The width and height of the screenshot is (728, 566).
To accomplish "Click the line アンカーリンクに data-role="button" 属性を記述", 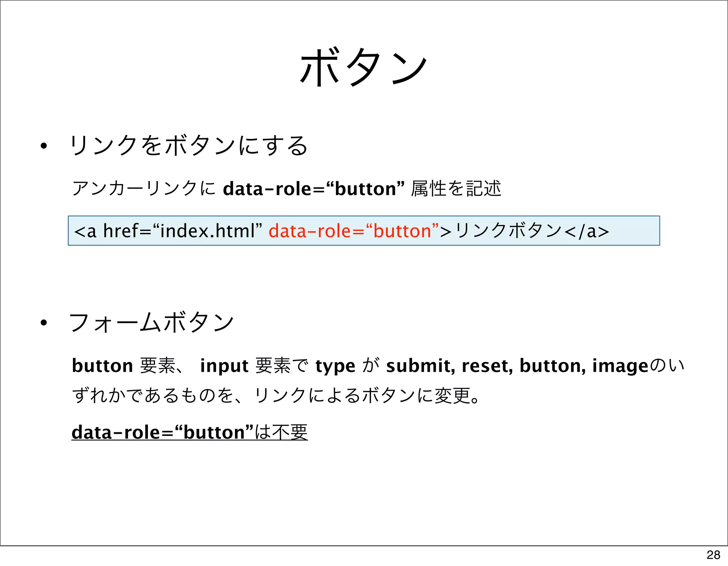I will pyautogui.click(x=287, y=188).
